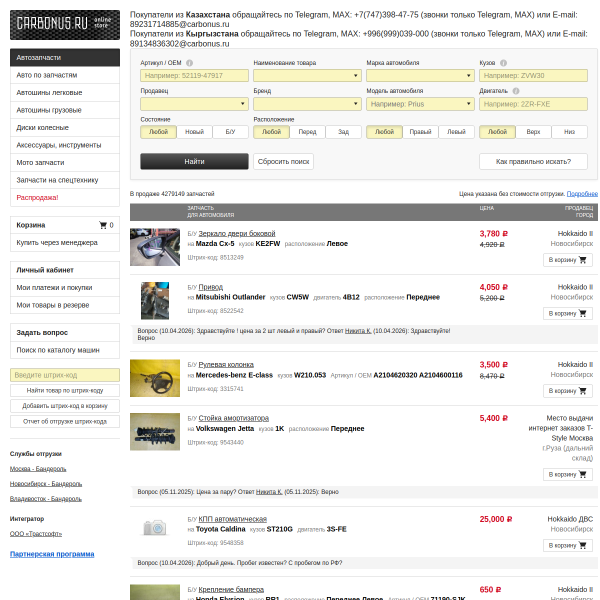Click Сбросить поиск button
This screenshot has height=600, width=600.
click(283, 161)
